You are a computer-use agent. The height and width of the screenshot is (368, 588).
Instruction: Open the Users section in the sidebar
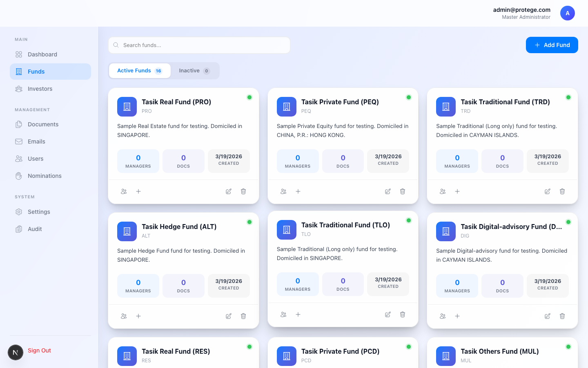(35, 159)
